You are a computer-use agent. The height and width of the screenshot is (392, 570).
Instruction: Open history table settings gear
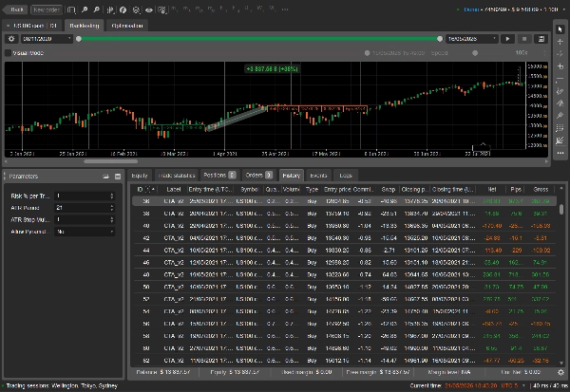(x=560, y=372)
